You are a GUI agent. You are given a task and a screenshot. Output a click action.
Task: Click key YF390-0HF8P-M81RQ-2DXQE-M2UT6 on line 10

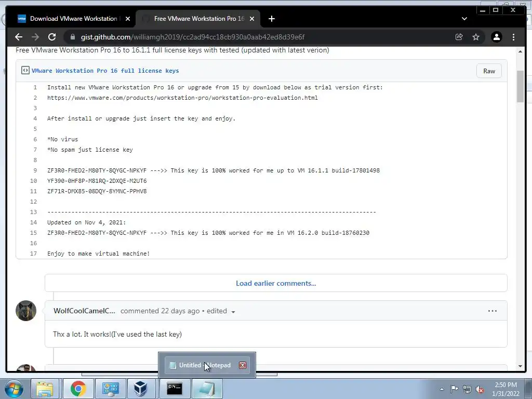coord(97,181)
